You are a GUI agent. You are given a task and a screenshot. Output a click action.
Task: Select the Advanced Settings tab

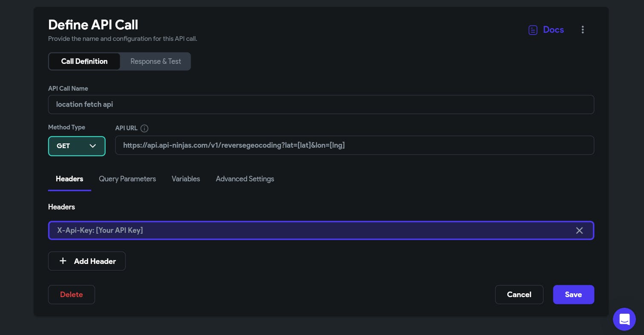[245, 179]
